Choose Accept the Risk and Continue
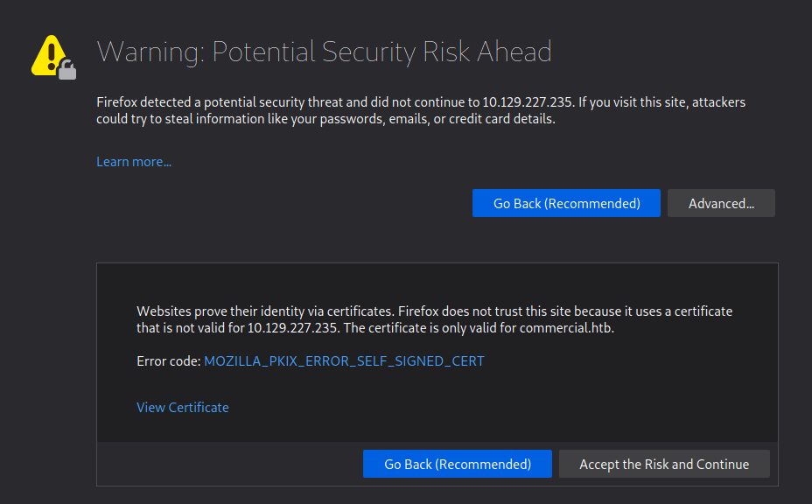This screenshot has width=812, height=504. pyautogui.click(x=664, y=464)
